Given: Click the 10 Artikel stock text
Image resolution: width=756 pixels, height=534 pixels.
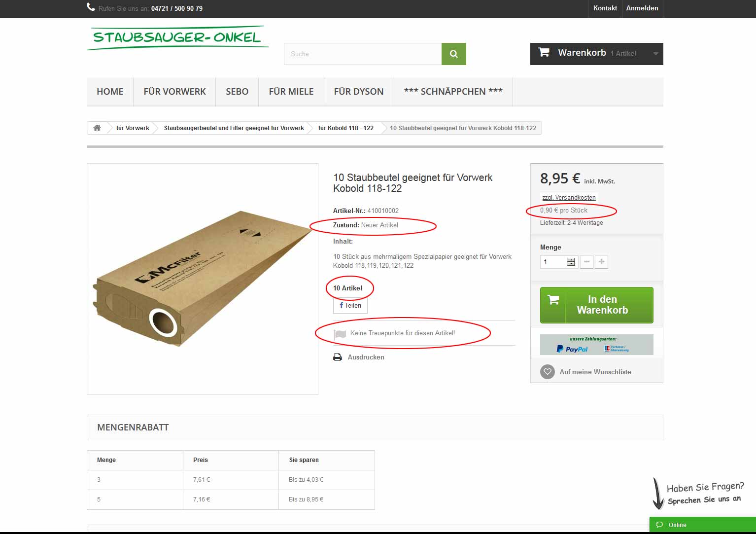Looking at the screenshot, I should (x=347, y=288).
